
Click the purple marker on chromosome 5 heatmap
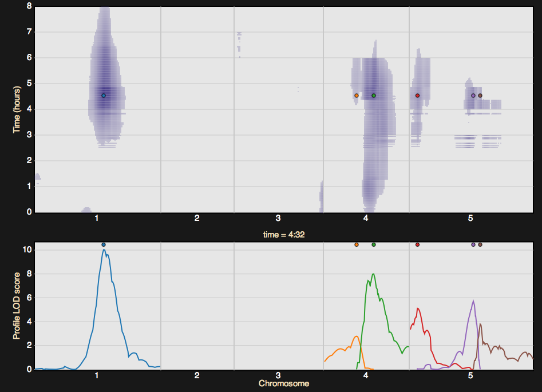click(472, 96)
